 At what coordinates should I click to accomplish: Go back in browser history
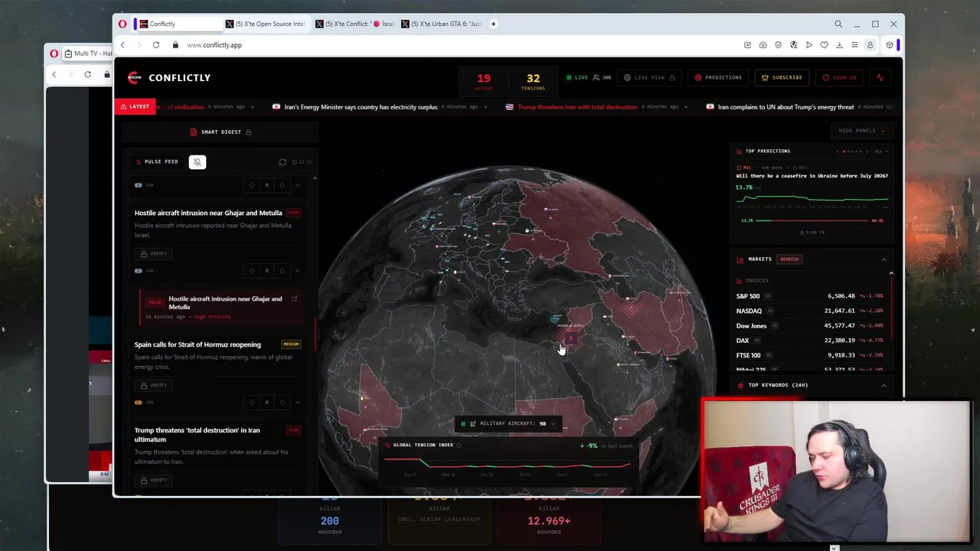tap(122, 45)
